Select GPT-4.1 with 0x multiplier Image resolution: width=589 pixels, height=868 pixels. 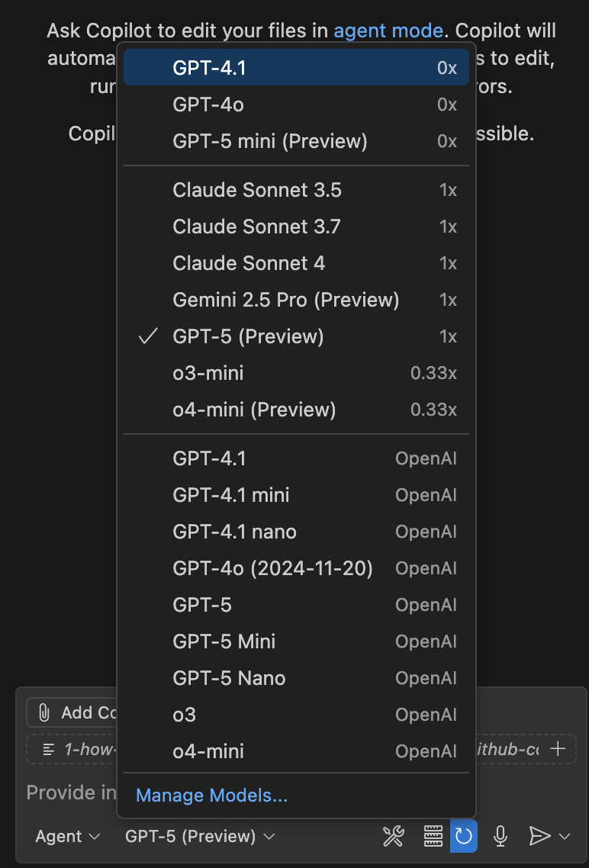click(296, 68)
